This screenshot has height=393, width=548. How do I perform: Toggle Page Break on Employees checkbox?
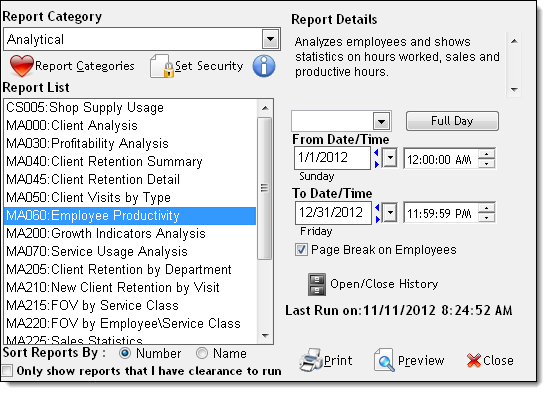[301, 250]
